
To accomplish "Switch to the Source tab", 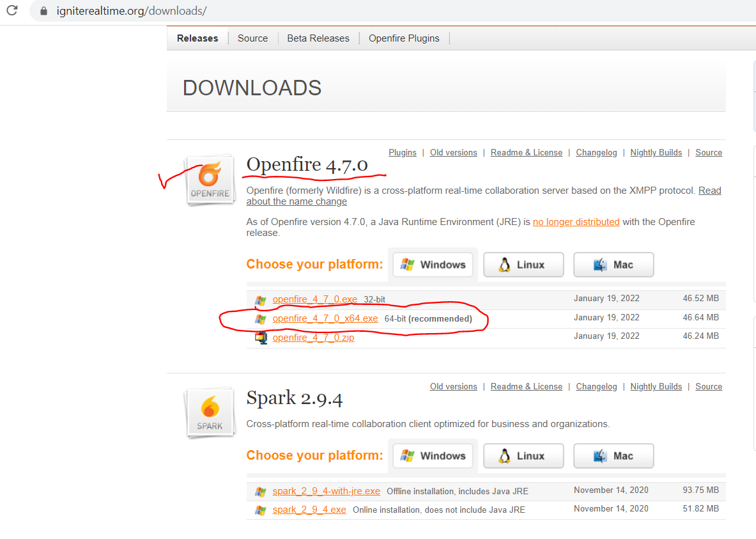I will (252, 38).
